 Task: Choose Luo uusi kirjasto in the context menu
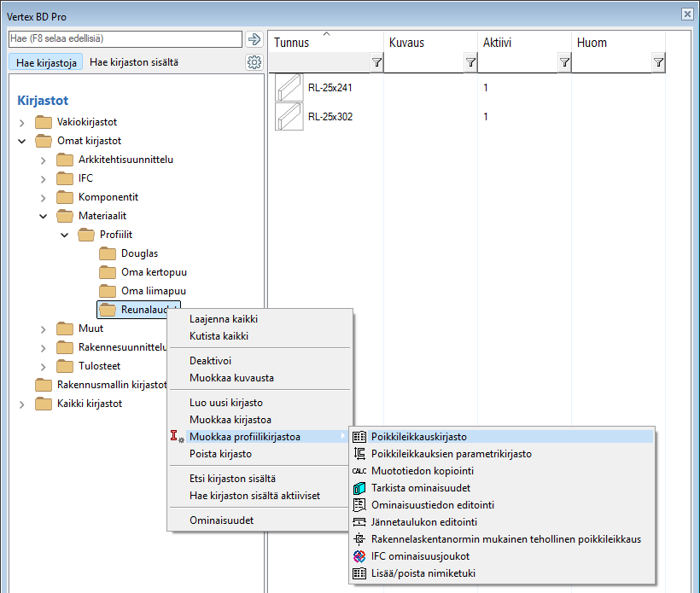tap(225, 403)
